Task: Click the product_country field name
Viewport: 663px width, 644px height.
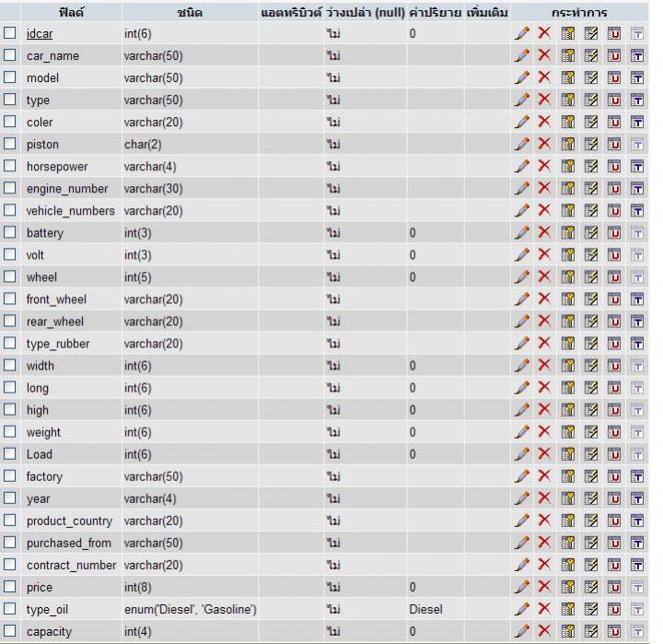Action: click(69, 521)
